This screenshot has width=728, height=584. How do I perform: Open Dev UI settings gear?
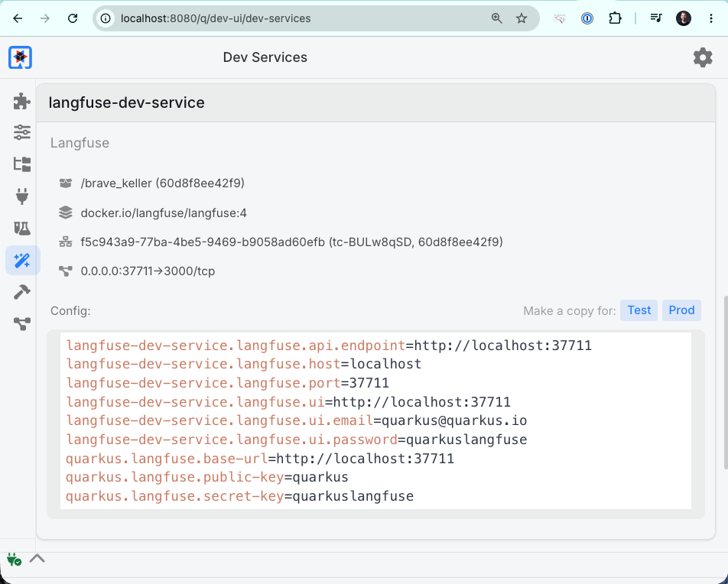(703, 57)
